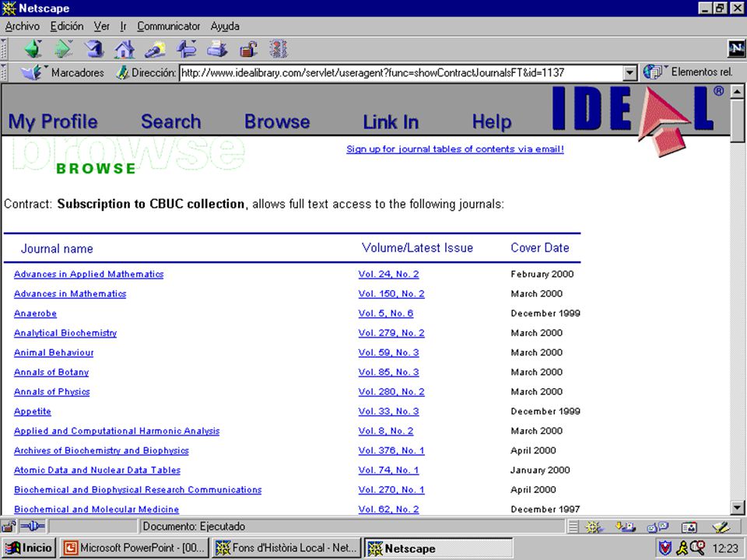Click the My Netscape guide icon

point(186,49)
